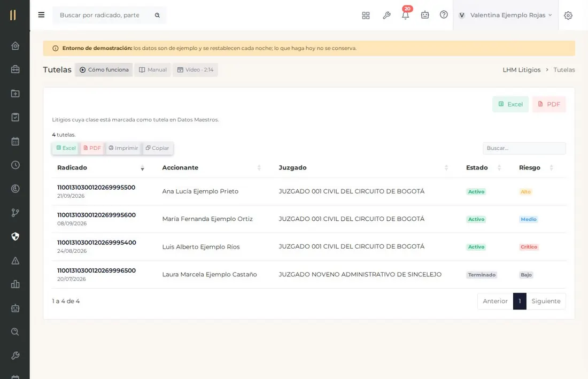Image resolution: width=588 pixels, height=379 pixels.
Task: Select the shield Tutelas sidebar icon
Action: (15, 236)
